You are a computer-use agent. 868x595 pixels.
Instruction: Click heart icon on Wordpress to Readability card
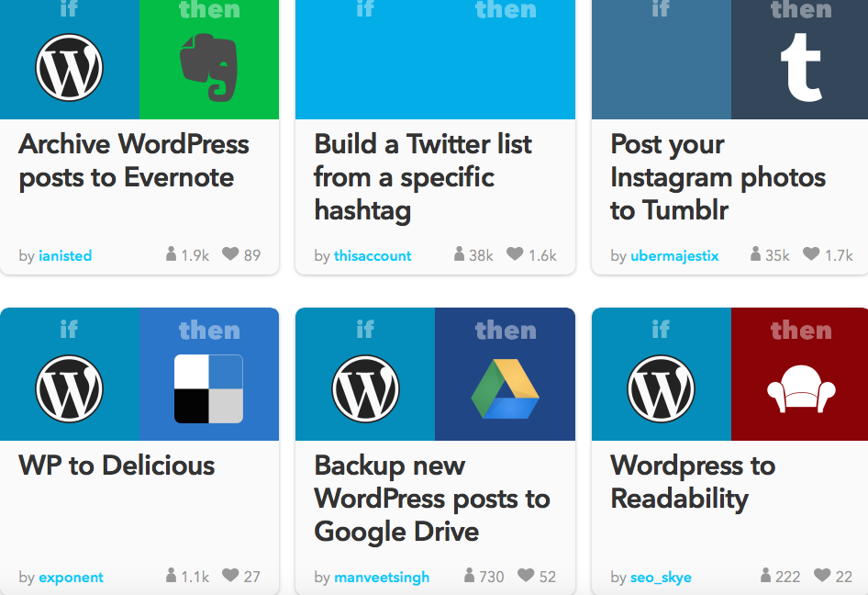pos(822,575)
